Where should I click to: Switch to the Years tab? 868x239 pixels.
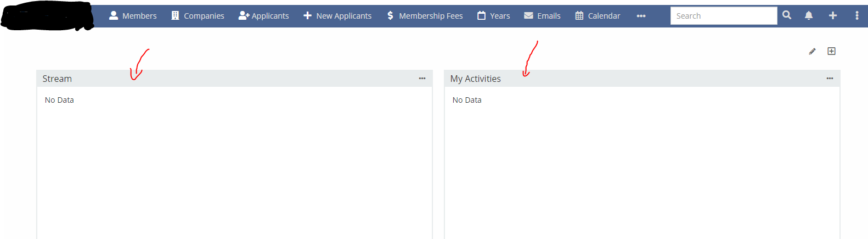click(494, 16)
